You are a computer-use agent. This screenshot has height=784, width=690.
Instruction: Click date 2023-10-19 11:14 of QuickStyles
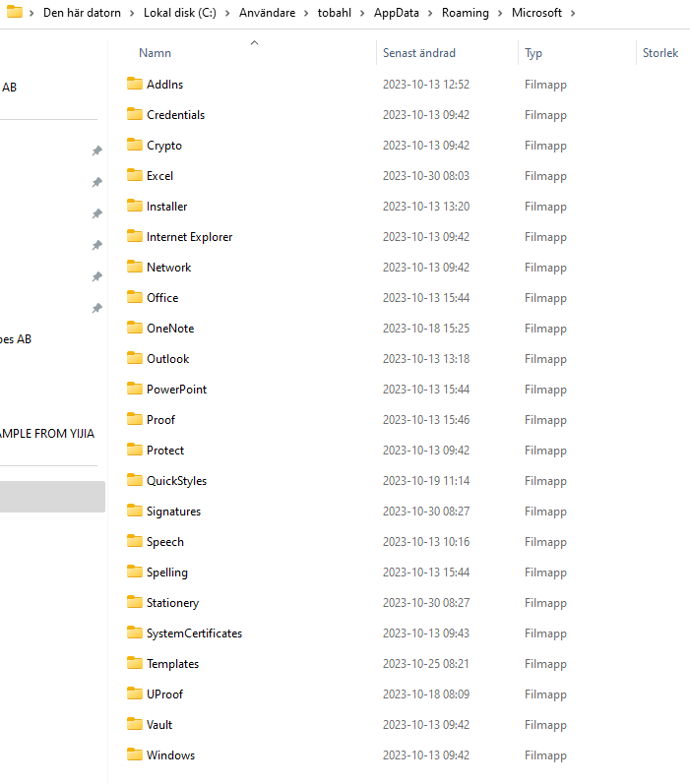tap(426, 480)
